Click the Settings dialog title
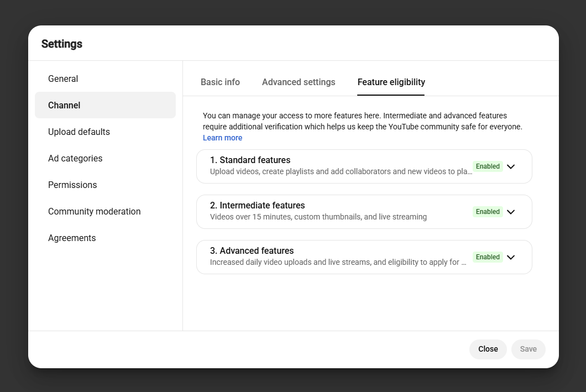 tap(62, 44)
